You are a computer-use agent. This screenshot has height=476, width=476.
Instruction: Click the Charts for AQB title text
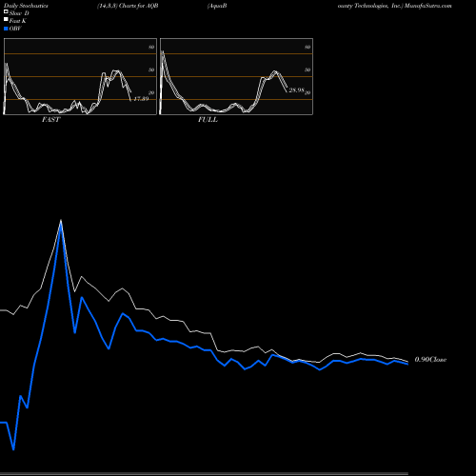click(x=139, y=6)
